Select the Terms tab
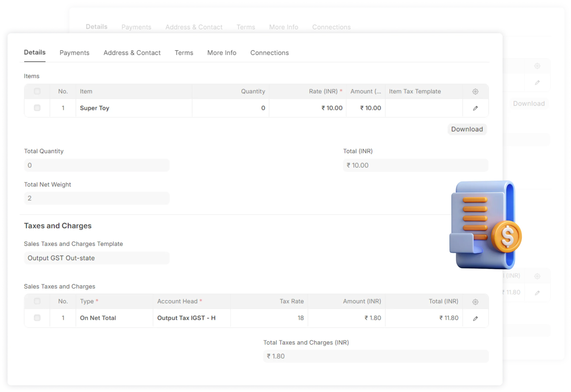The height and width of the screenshot is (392, 571). pyautogui.click(x=184, y=53)
